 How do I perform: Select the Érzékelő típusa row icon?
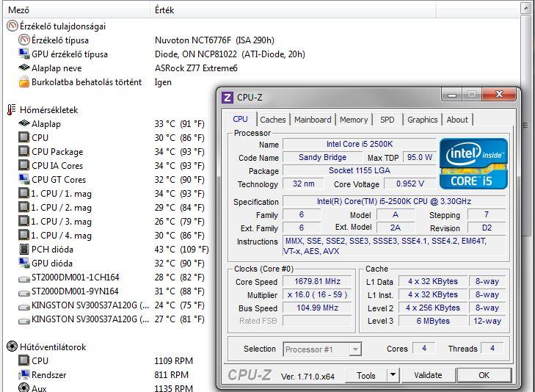(x=24, y=40)
